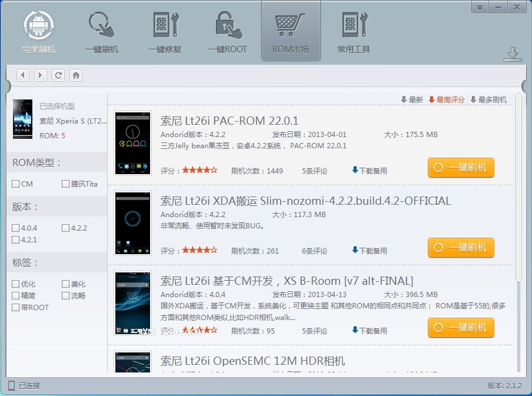Viewport: 532px width, 396px height.
Task: Open the window dropdown menu button
Action: click(480, 7)
